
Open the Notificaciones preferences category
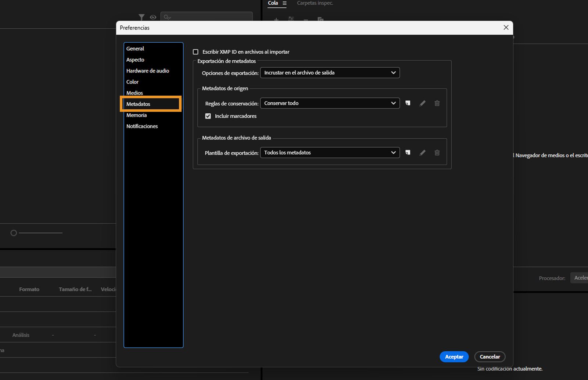(x=142, y=126)
